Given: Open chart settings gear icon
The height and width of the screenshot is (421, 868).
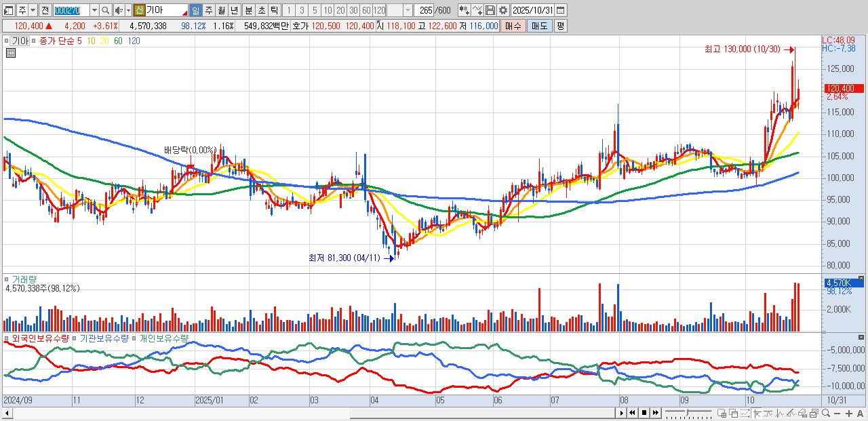Looking at the screenshot, I should click(x=503, y=10).
